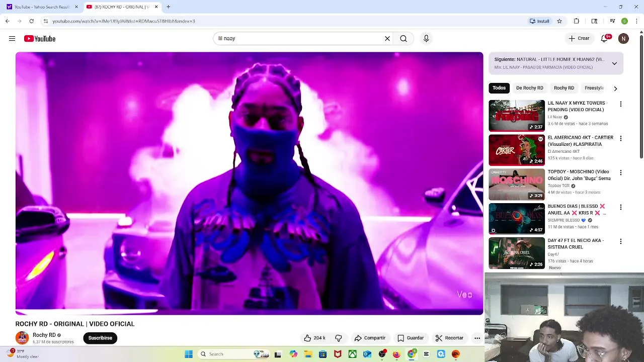Click the Compartir share button
The height and width of the screenshot is (362, 644).
coord(370,338)
